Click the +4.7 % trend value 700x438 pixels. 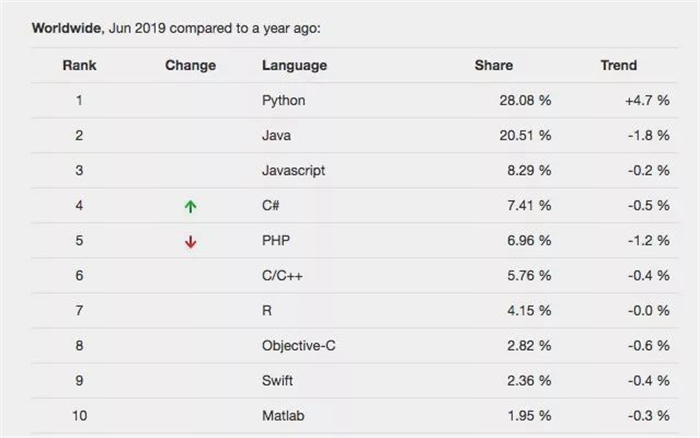[647, 100]
